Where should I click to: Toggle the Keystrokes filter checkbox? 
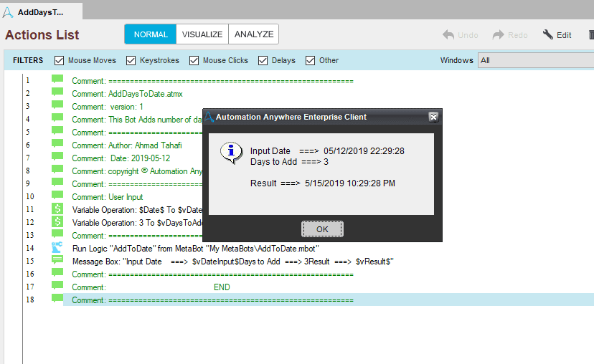point(131,60)
